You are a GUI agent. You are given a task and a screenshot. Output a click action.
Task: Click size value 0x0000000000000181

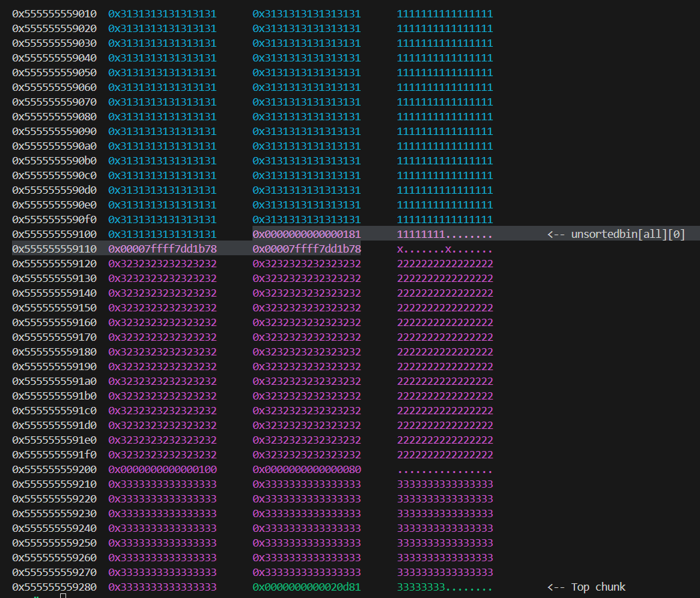point(306,234)
